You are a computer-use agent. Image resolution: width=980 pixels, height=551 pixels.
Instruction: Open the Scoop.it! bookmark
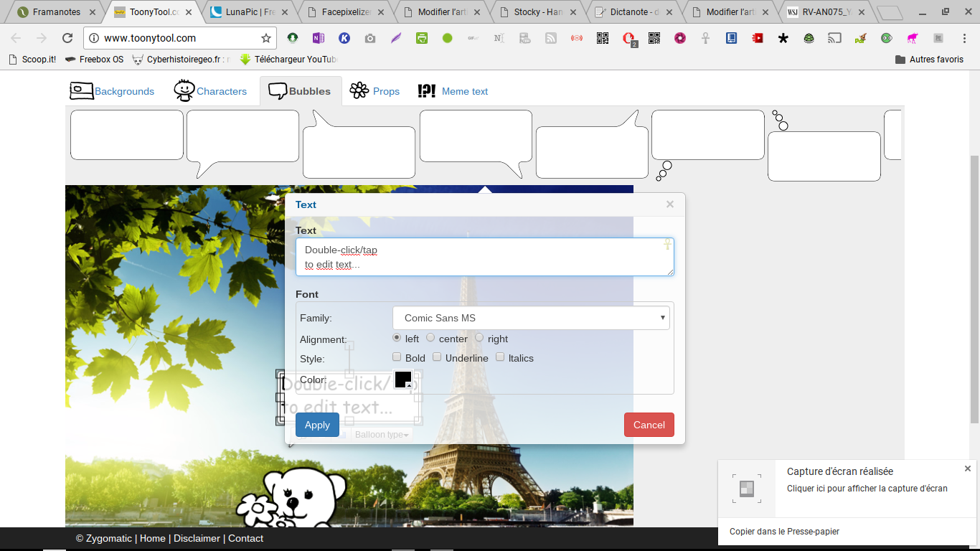click(32, 60)
